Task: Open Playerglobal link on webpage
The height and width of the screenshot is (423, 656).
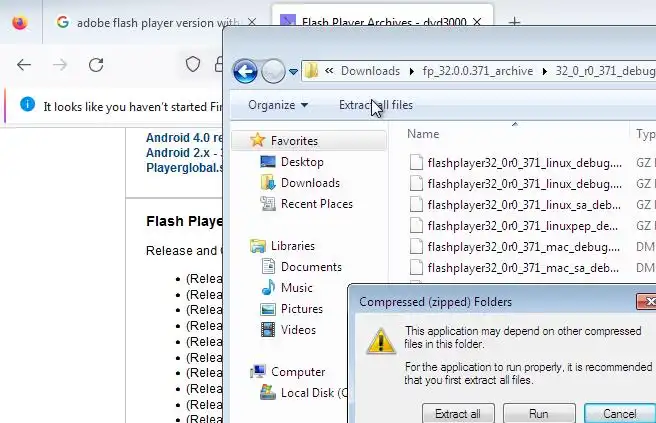Action: pyautogui.click(x=184, y=168)
